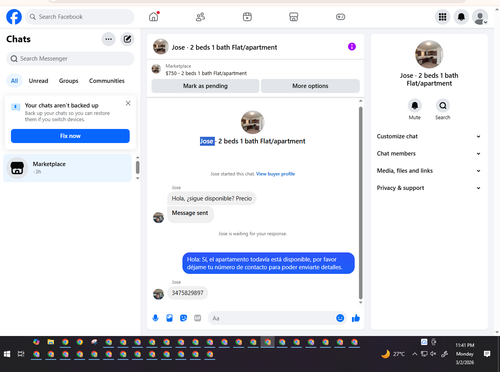Select the All chats filter tab
This screenshot has width=500, height=372.
click(14, 81)
